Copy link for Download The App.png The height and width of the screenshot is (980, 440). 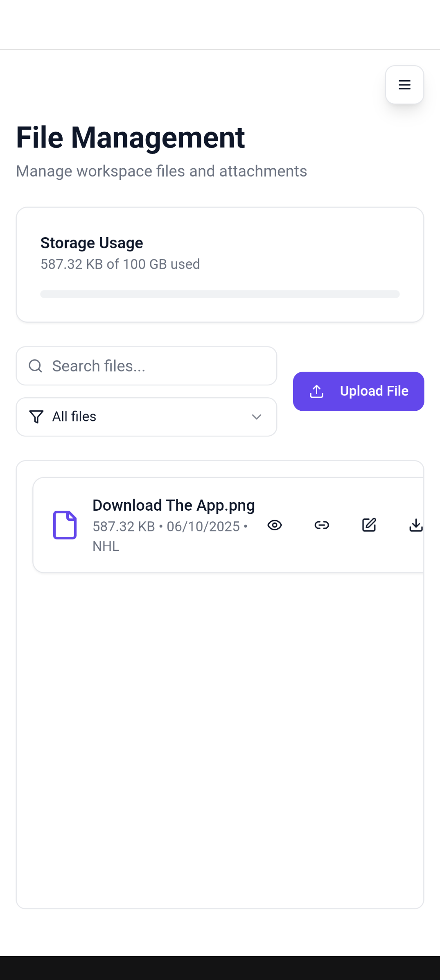click(322, 525)
